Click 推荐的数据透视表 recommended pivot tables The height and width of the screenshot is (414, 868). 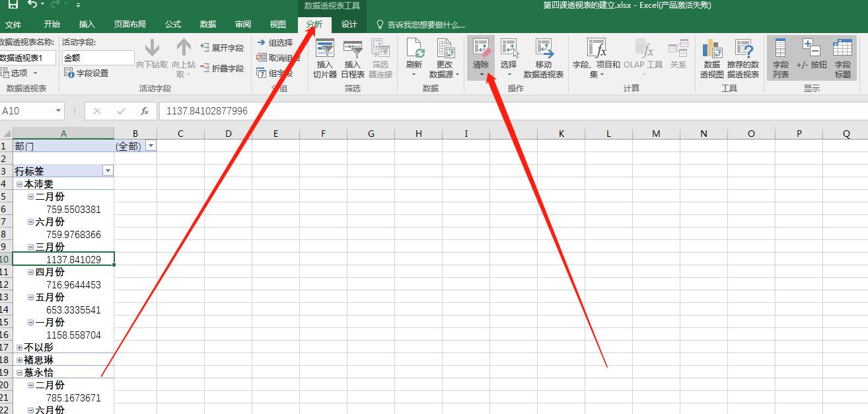click(743, 58)
